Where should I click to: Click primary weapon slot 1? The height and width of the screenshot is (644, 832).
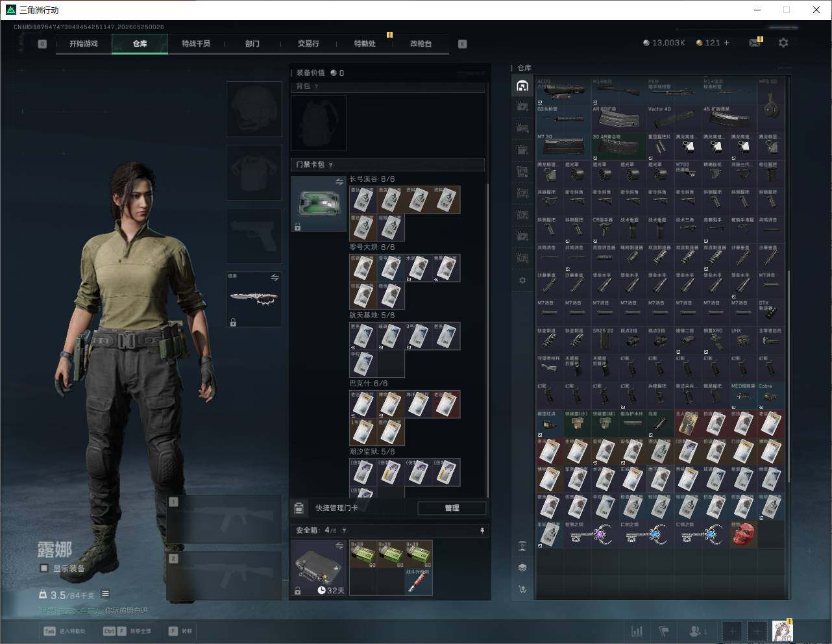tap(225, 519)
